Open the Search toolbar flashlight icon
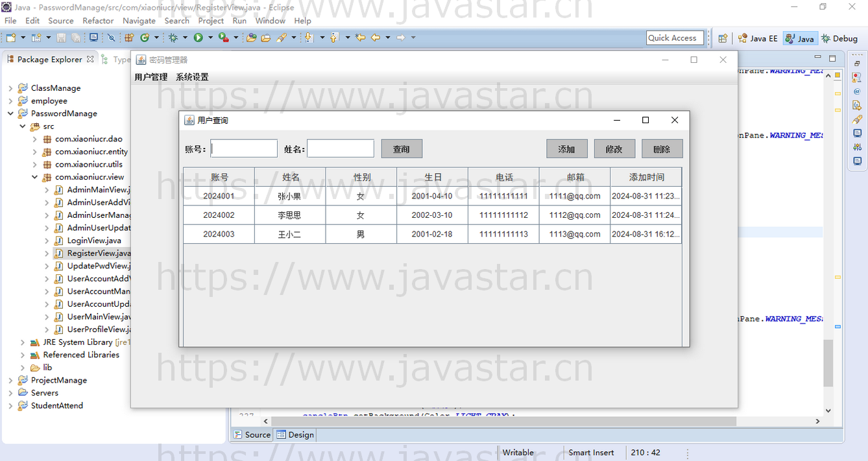Viewport: 868px width, 461px height. tap(281, 38)
